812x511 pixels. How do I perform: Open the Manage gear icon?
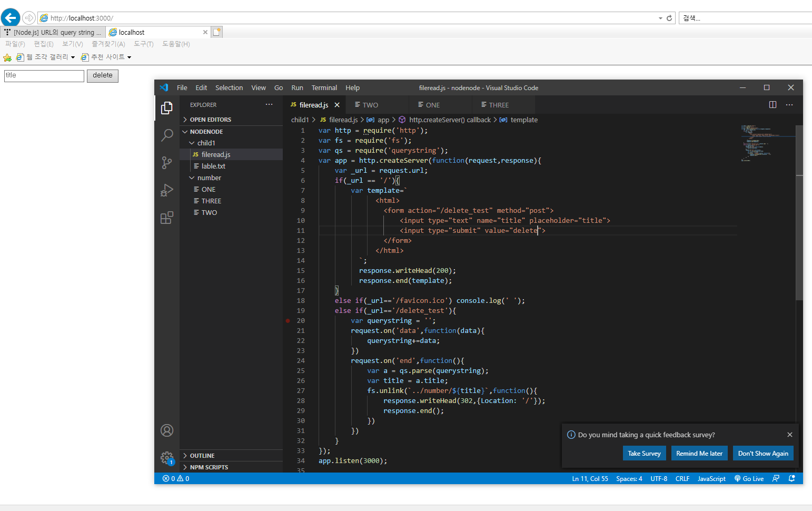click(167, 458)
